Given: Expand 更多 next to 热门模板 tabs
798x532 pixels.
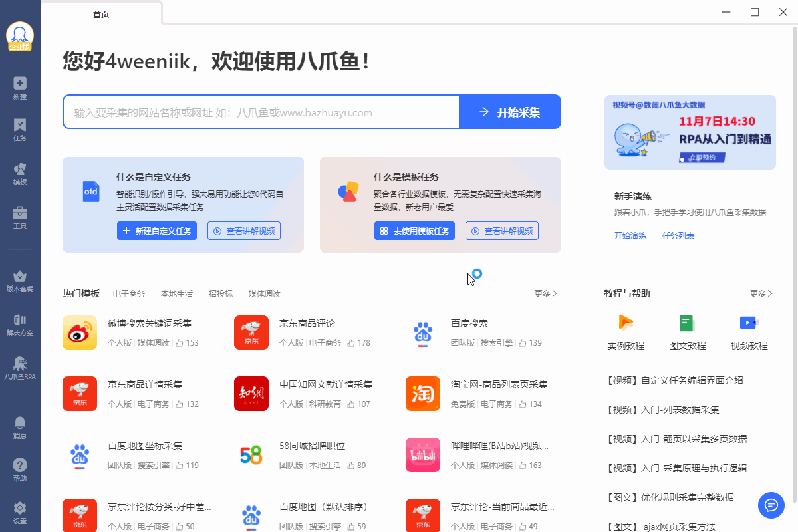Looking at the screenshot, I should [x=546, y=293].
